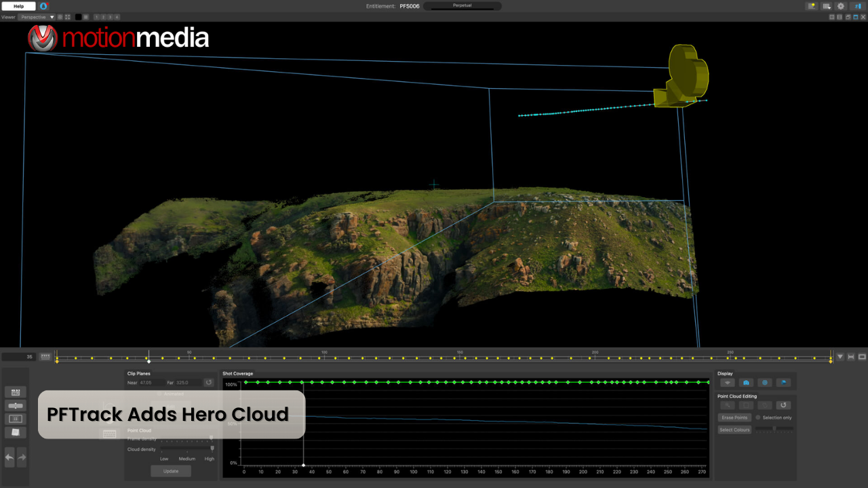Split the viewer vertically icon
Screen dimensions: 868x488
[832, 17]
